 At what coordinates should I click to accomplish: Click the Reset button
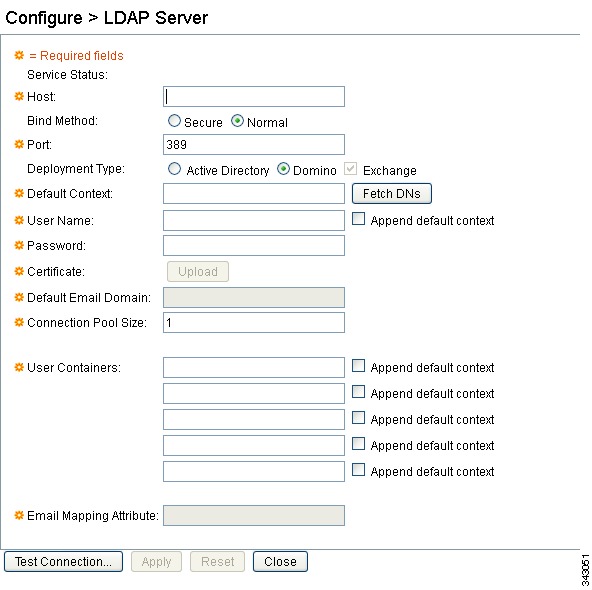coord(217,561)
